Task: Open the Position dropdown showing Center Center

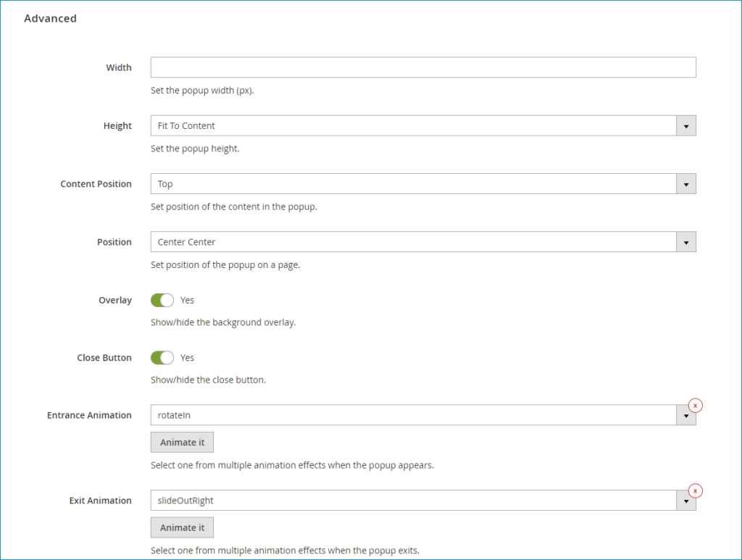Action: click(423, 242)
